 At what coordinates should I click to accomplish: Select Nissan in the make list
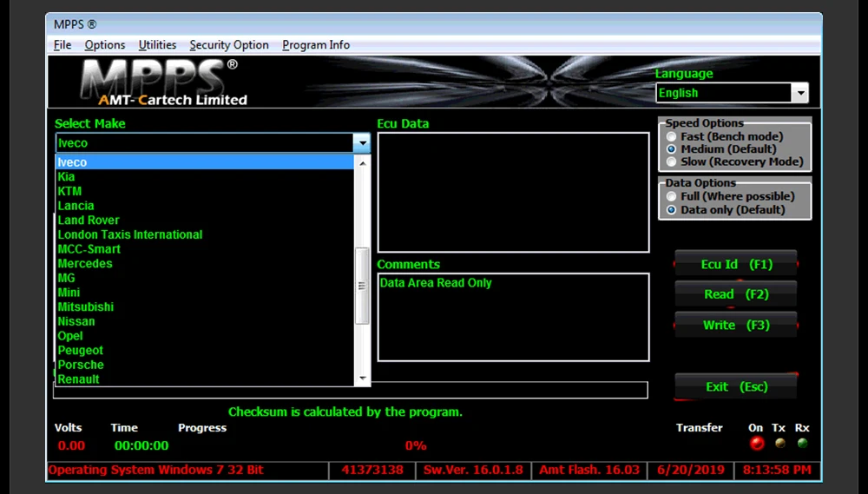[205, 320]
